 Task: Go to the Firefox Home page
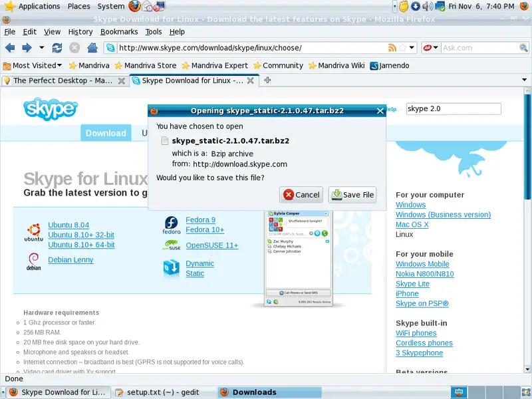click(92, 48)
